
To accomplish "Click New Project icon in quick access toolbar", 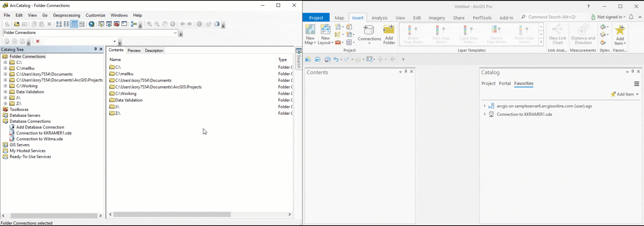I will [308, 59].
